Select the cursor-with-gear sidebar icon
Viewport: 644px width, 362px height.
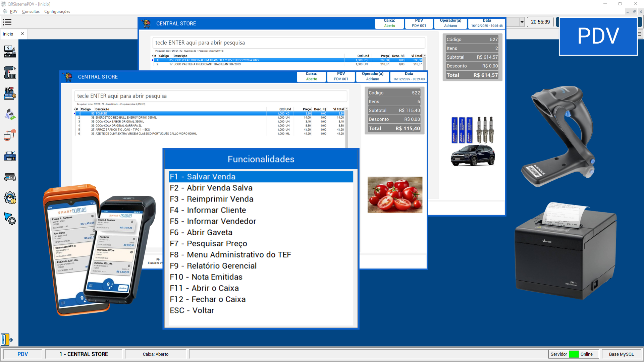pyautogui.click(x=10, y=218)
